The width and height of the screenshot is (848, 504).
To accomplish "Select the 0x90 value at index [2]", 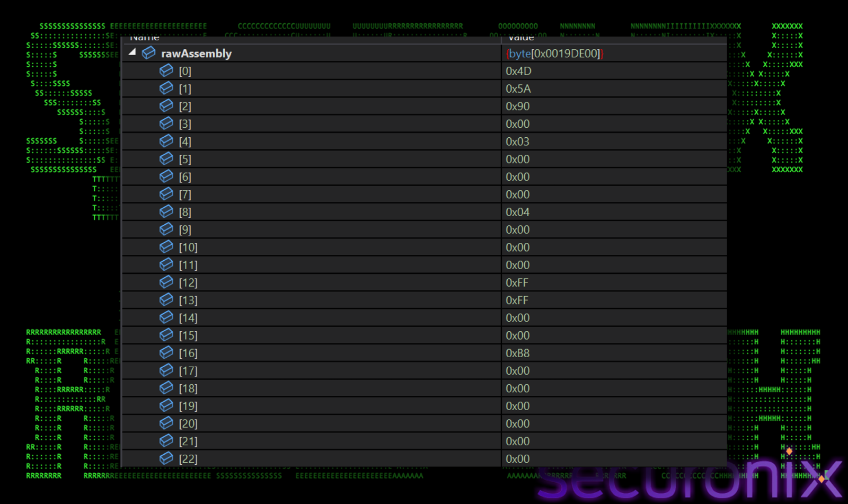I will click(517, 107).
